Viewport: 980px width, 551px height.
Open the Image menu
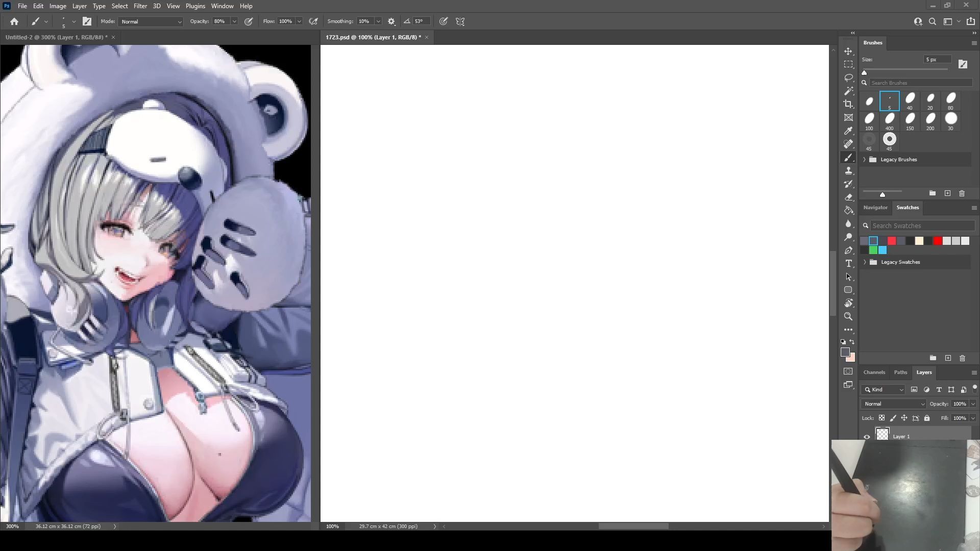point(58,6)
